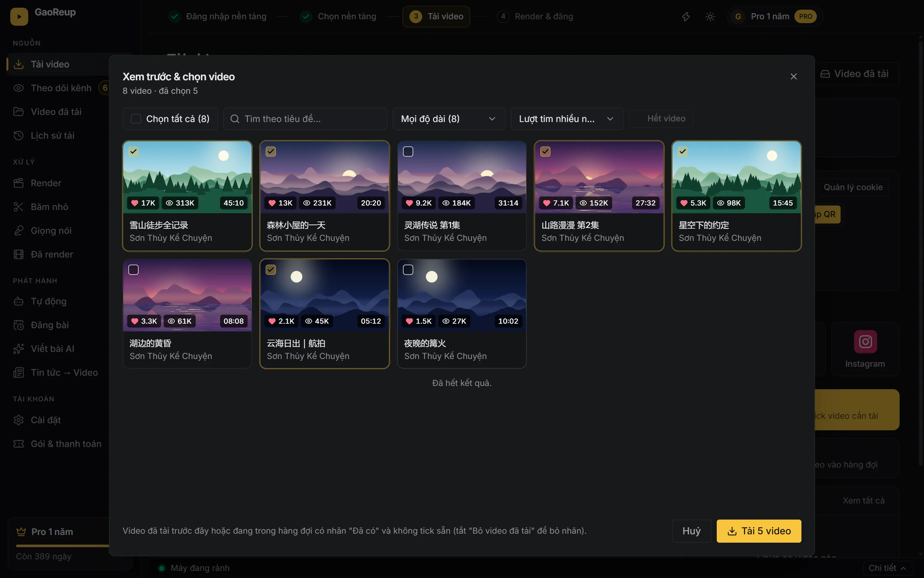
Task: Open the Lượt tim nhiều n... sort dropdown
Action: coord(567,119)
